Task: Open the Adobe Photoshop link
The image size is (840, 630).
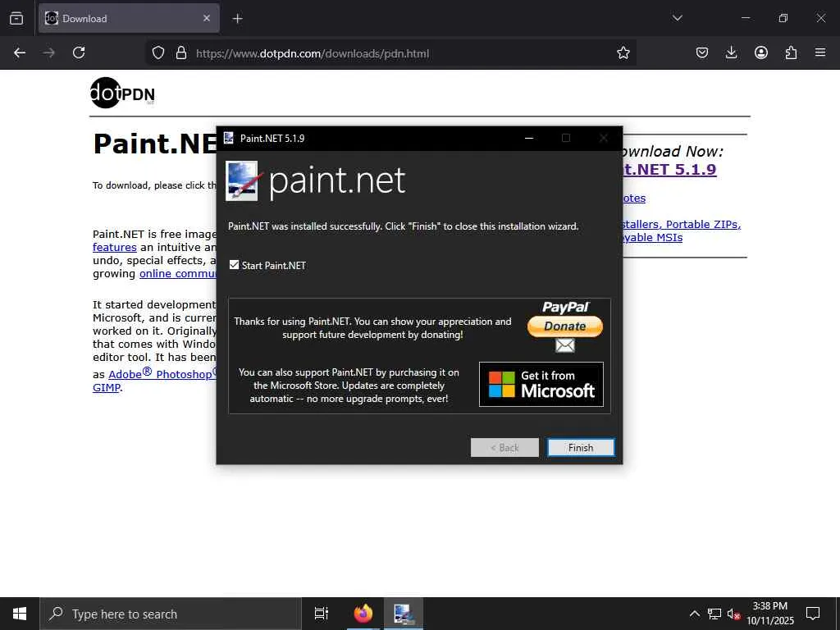Action: click(x=162, y=373)
